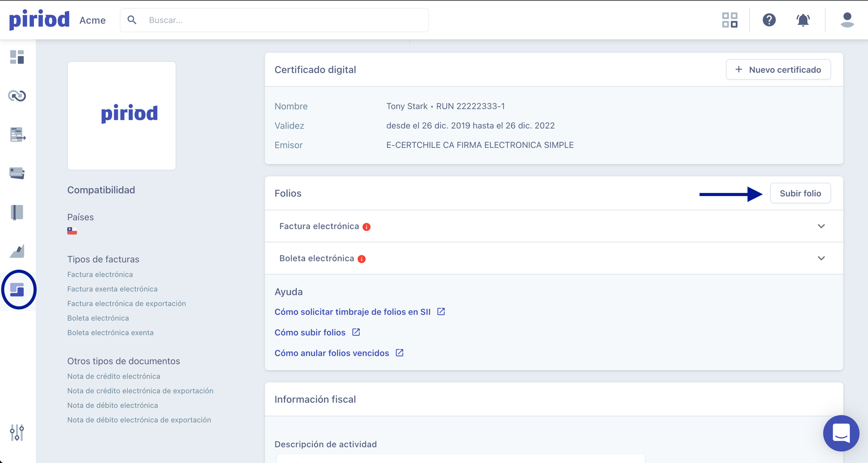Open the payments card sidebar icon
The image size is (868, 463).
[x=17, y=173]
